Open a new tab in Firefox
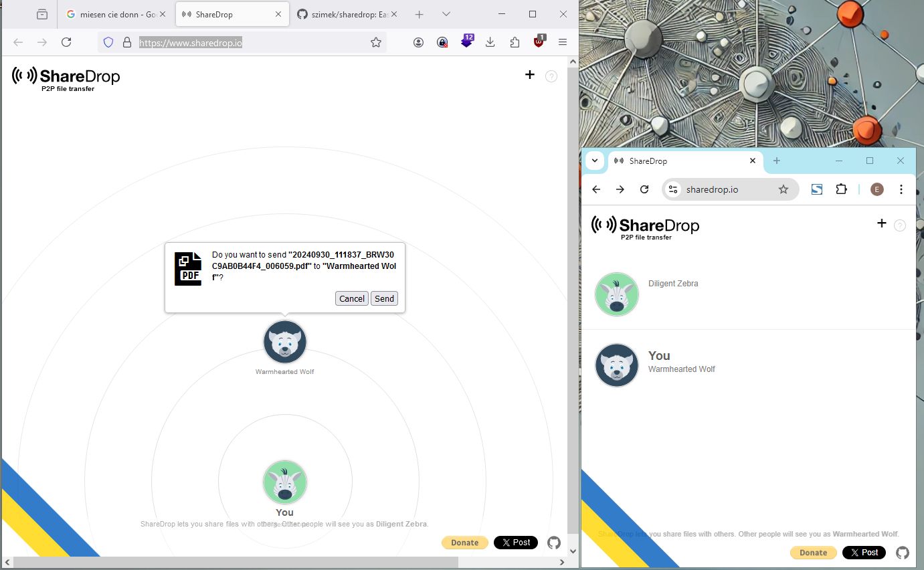This screenshot has width=924, height=570. tap(419, 14)
